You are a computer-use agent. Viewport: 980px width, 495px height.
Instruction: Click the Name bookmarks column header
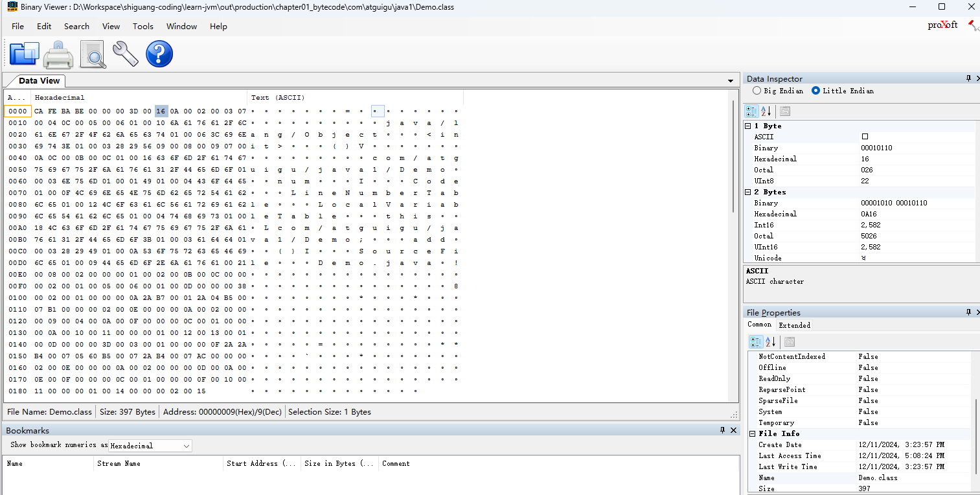pyautogui.click(x=49, y=463)
